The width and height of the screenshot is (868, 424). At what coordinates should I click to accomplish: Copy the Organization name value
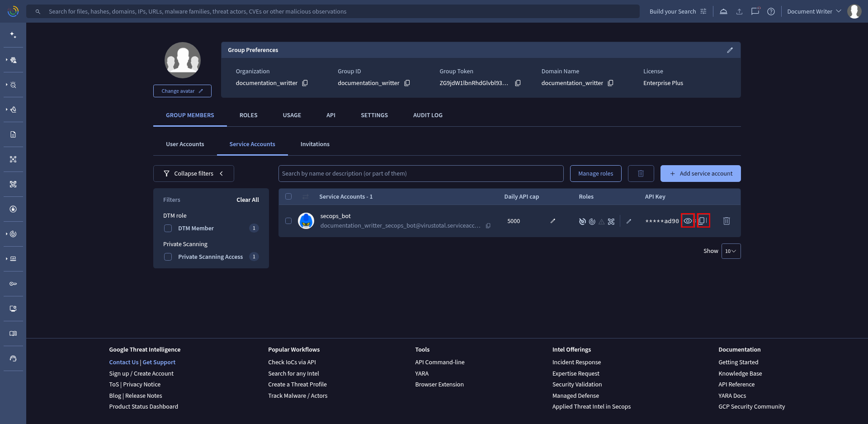tap(305, 83)
